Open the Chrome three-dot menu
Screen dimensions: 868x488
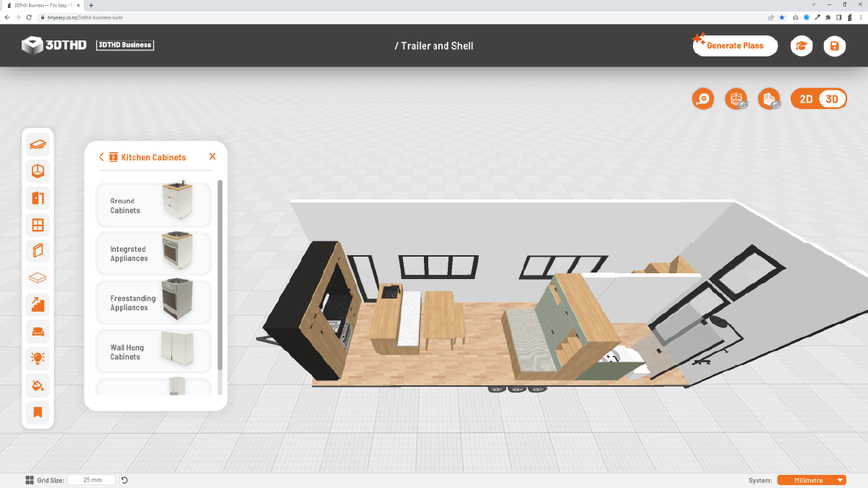pyautogui.click(x=860, y=17)
